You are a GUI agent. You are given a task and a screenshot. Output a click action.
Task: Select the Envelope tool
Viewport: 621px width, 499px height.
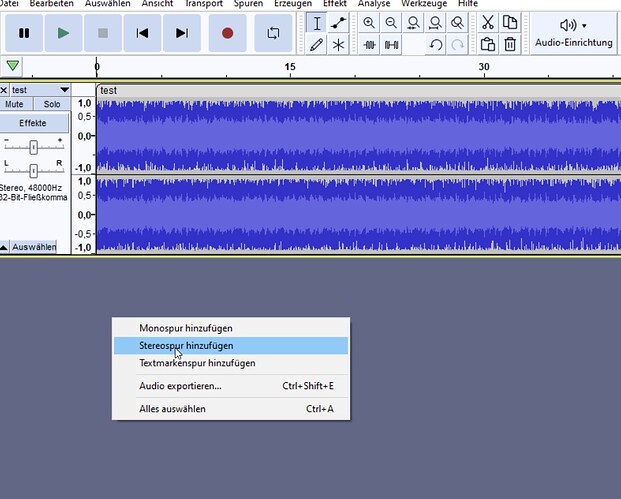coord(338,23)
